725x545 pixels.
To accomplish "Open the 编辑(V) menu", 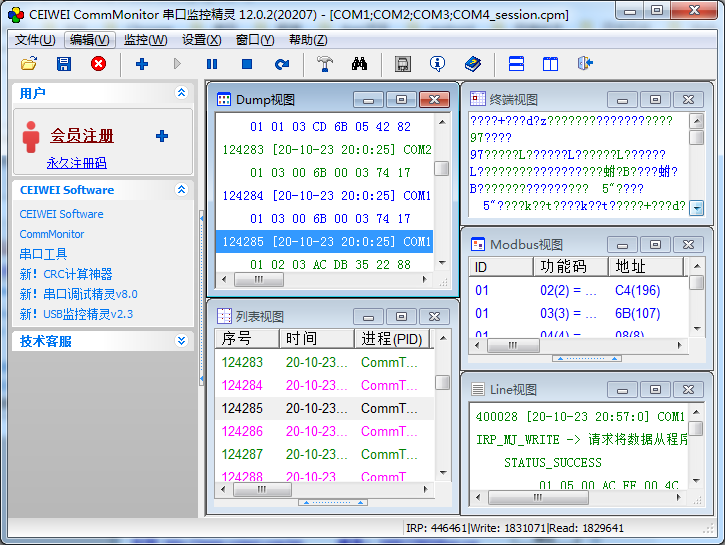I will point(90,40).
